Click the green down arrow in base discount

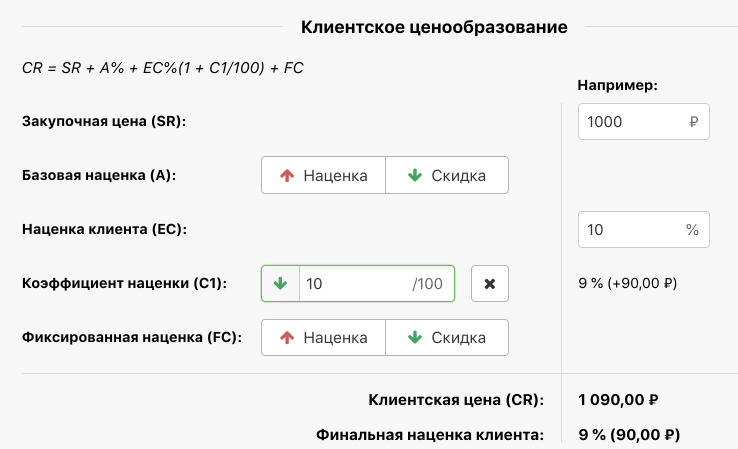pos(415,176)
